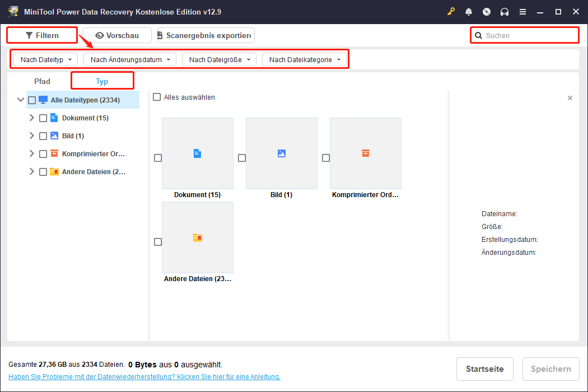This screenshot has width=588, height=392.
Task: Expand the Komprimierter Or… tree node
Action: (31, 153)
